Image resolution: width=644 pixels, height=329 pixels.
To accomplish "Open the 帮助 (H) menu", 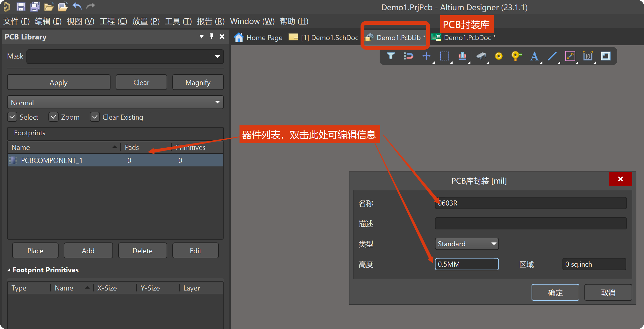I will pos(294,21).
